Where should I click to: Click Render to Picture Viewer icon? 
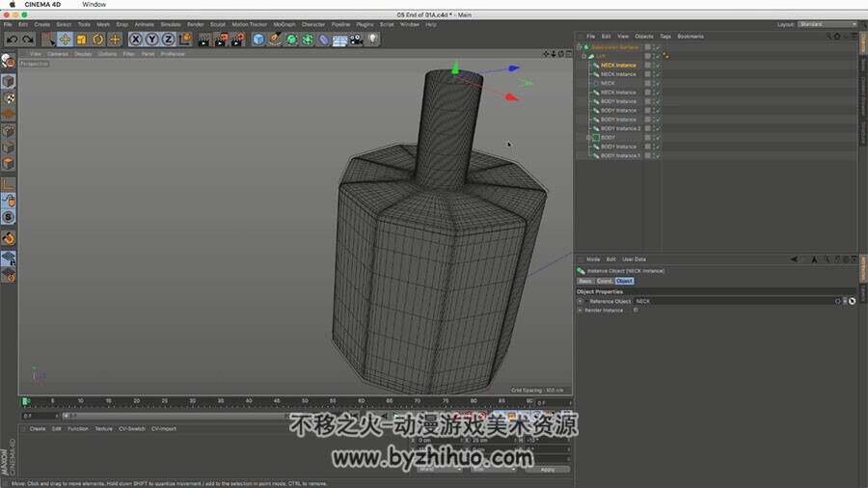click(x=221, y=40)
